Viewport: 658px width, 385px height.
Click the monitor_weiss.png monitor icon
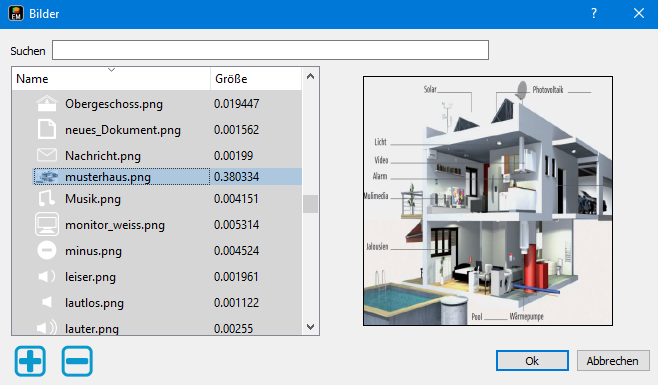(x=47, y=225)
